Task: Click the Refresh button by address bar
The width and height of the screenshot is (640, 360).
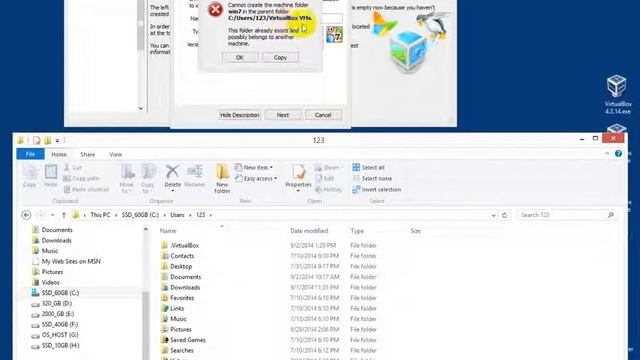Action: [504, 215]
